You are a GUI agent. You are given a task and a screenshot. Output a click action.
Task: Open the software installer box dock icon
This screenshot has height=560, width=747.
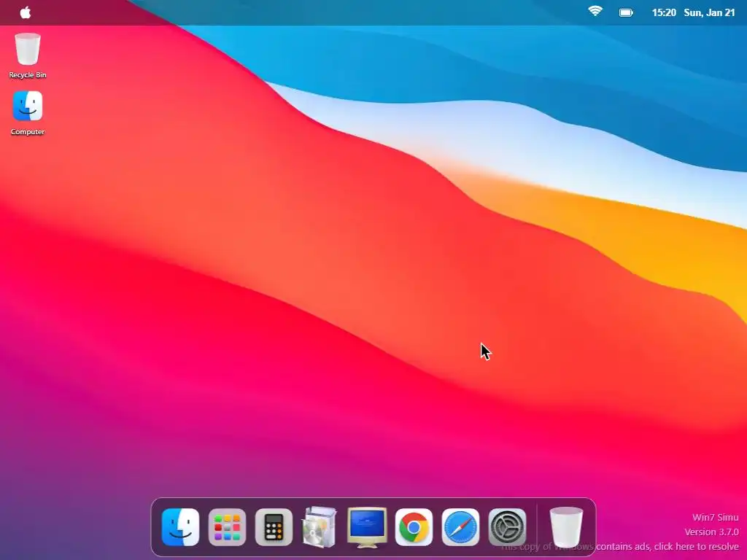[320, 527]
